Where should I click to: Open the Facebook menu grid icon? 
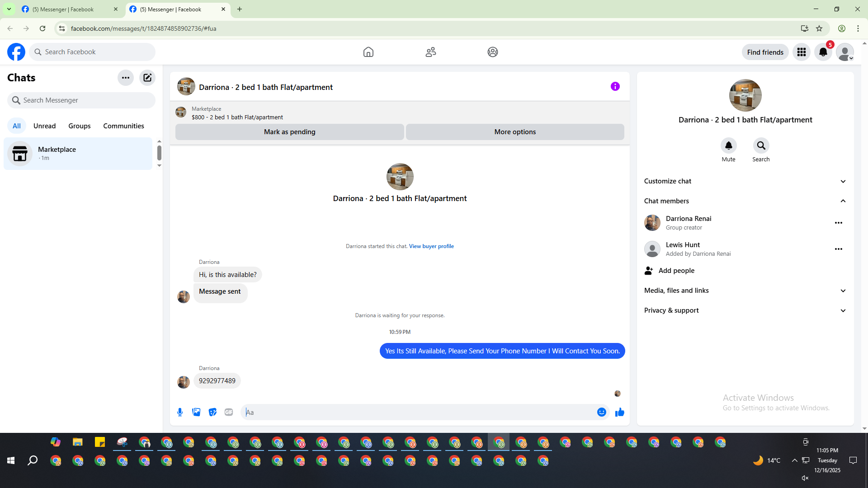click(802, 52)
